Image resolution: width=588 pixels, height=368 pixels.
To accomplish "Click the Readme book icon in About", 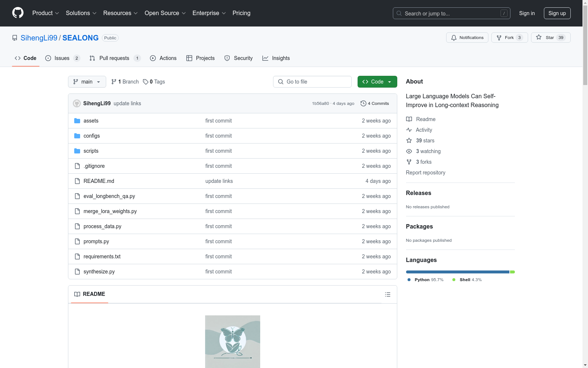I will click(x=409, y=119).
